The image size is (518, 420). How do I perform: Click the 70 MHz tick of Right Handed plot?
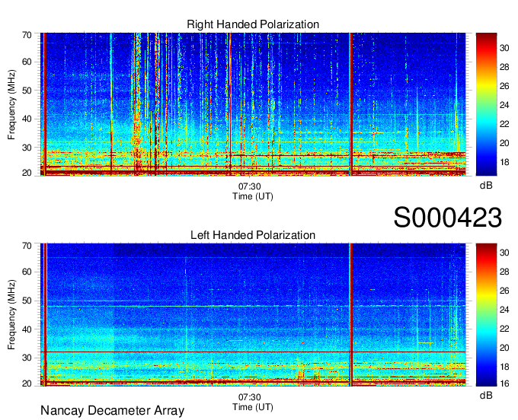tap(27, 35)
